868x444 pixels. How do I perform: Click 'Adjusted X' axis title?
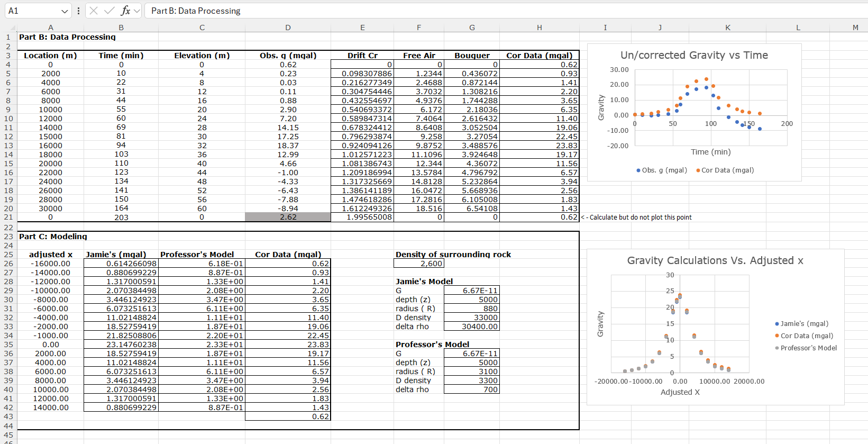(680, 392)
